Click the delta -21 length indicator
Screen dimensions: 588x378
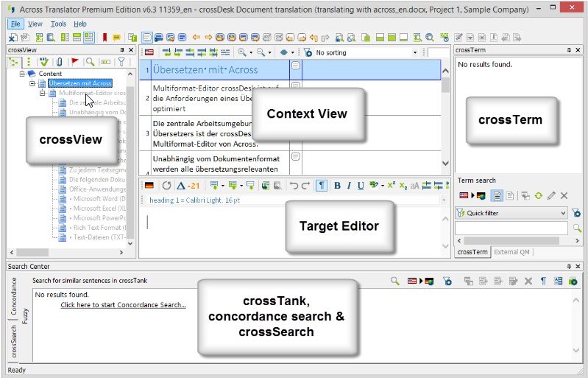[188, 186]
